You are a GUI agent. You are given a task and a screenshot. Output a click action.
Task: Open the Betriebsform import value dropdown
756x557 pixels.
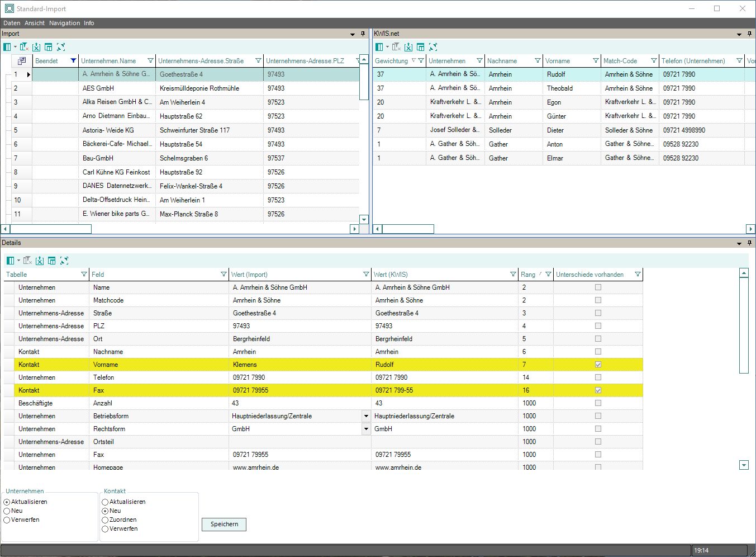[x=366, y=416]
